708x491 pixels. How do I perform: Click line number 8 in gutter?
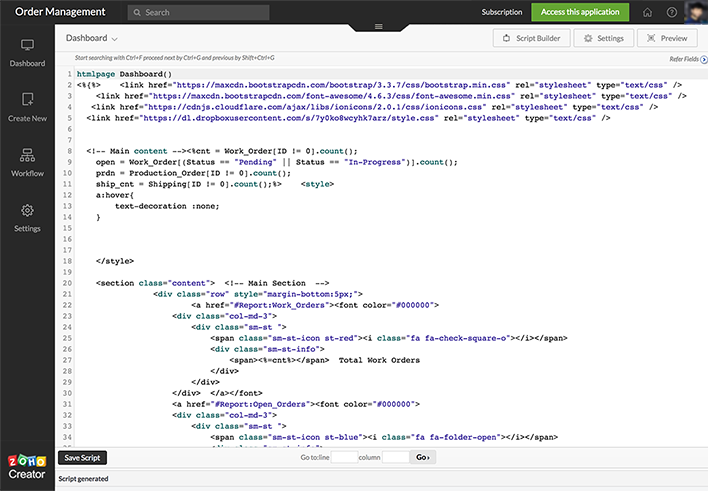[70, 151]
